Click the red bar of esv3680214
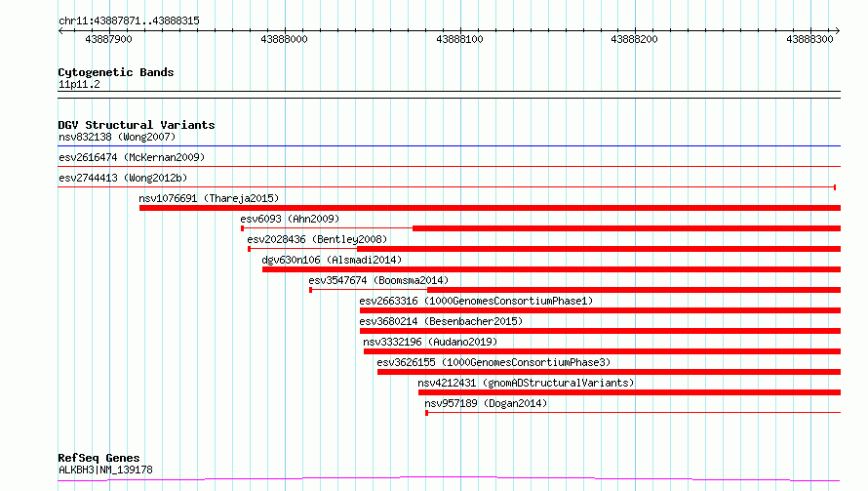The width and height of the screenshot is (868, 491). 600,331
